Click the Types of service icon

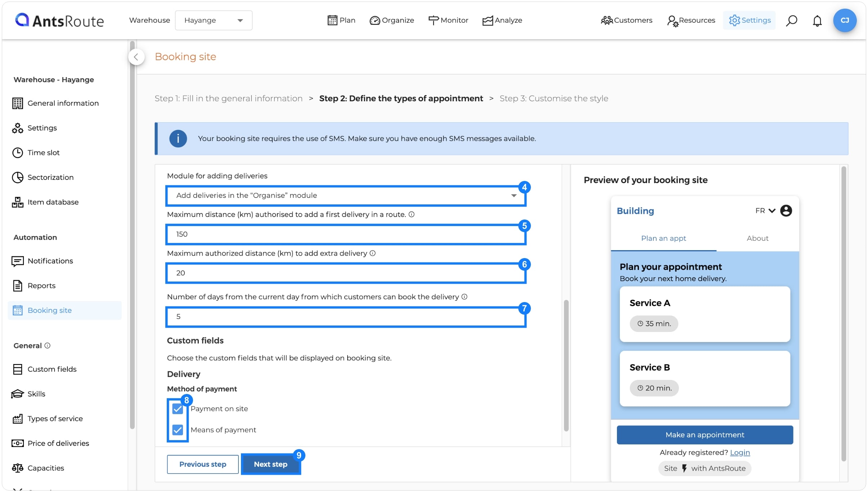[17, 418]
